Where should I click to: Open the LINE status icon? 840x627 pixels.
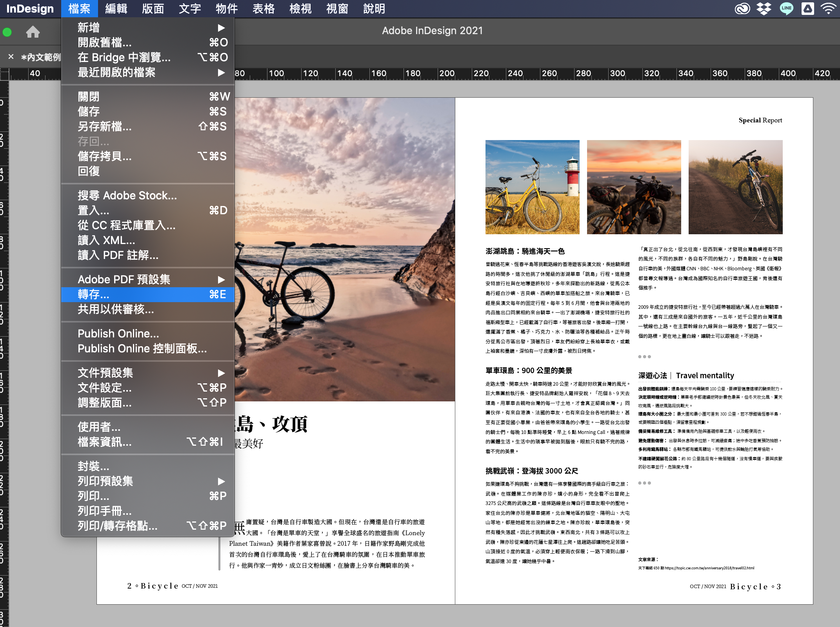tap(786, 8)
